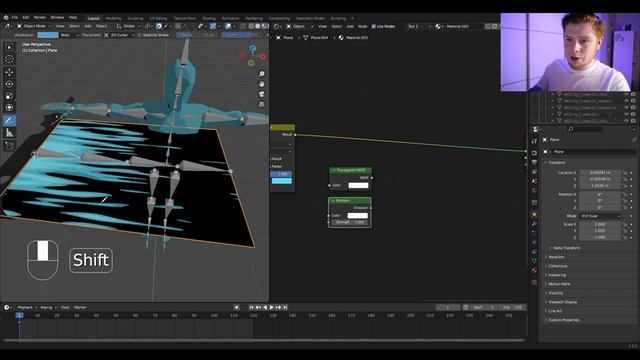The image size is (640, 360).
Task: Open the Object Data properties green triangle tab
Action: point(534,260)
